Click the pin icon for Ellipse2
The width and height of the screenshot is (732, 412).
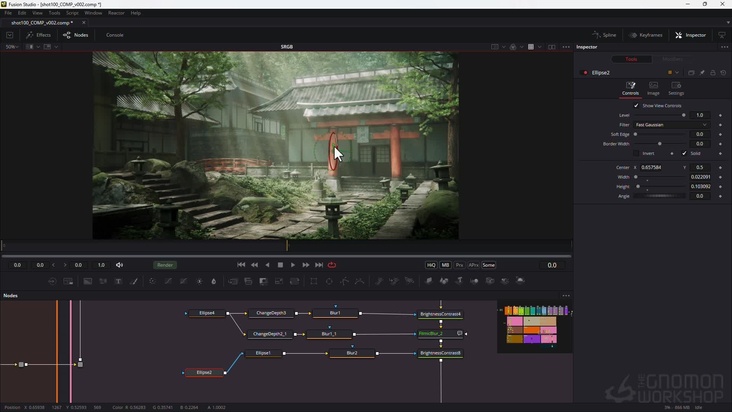(x=702, y=73)
